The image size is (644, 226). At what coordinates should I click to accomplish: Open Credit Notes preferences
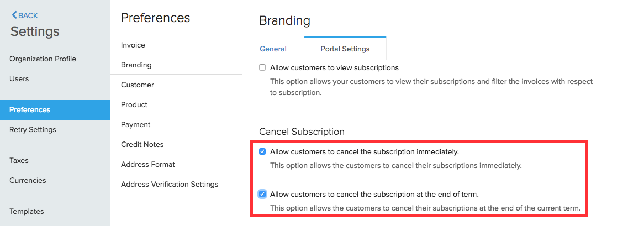(x=142, y=145)
